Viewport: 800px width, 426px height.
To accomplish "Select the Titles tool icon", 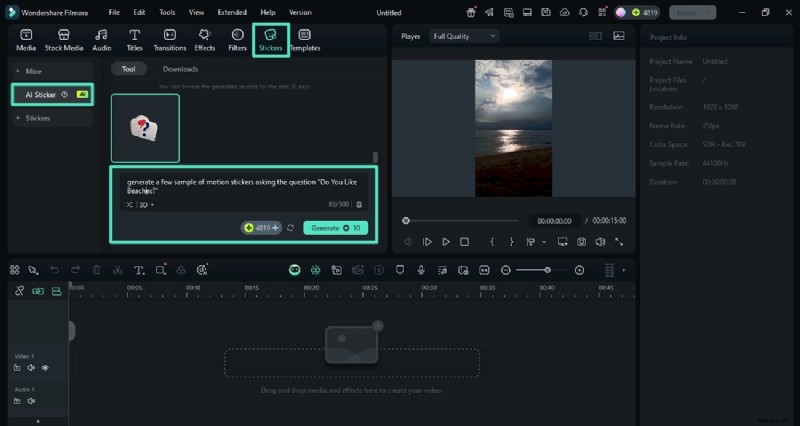I will point(134,40).
